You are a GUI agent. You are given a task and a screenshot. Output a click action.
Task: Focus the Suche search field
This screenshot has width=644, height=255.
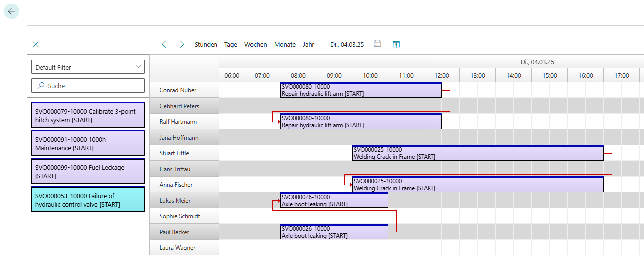click(x=88, y=86)
